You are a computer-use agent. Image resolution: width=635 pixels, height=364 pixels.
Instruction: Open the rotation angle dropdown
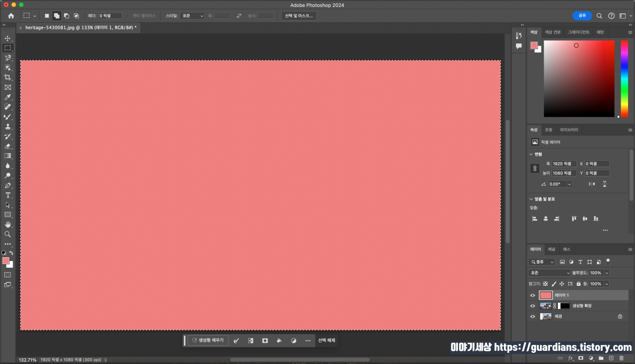[x=569, y=184]
